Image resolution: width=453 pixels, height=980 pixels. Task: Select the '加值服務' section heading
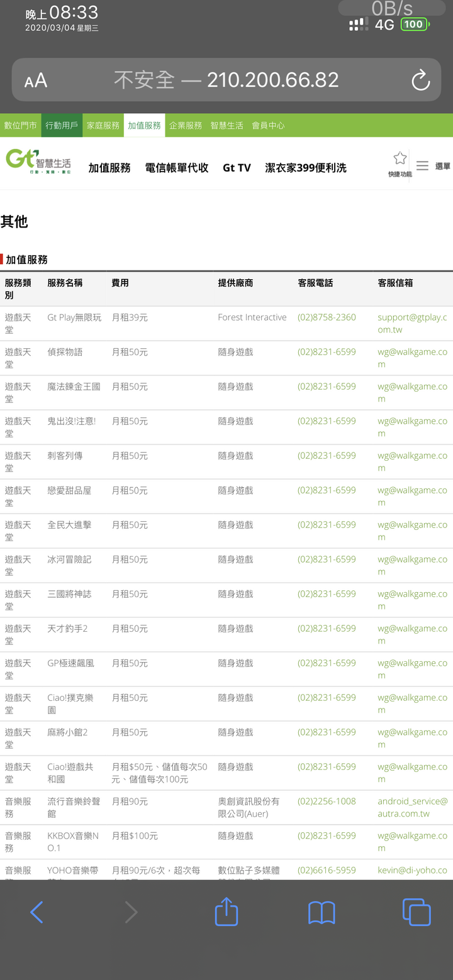point(26,260)
